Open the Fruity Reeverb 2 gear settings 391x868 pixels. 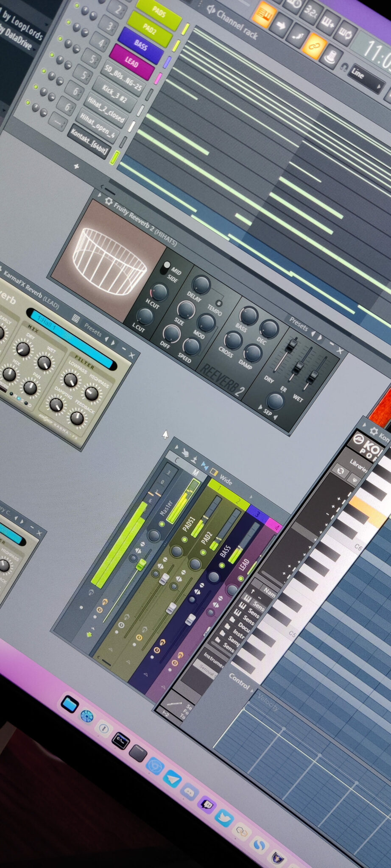pos(109,201)
